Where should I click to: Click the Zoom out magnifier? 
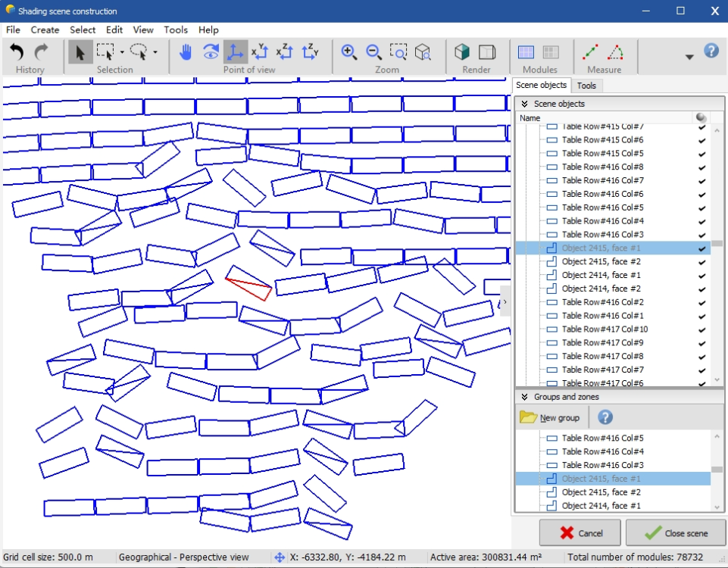[373, 51]
